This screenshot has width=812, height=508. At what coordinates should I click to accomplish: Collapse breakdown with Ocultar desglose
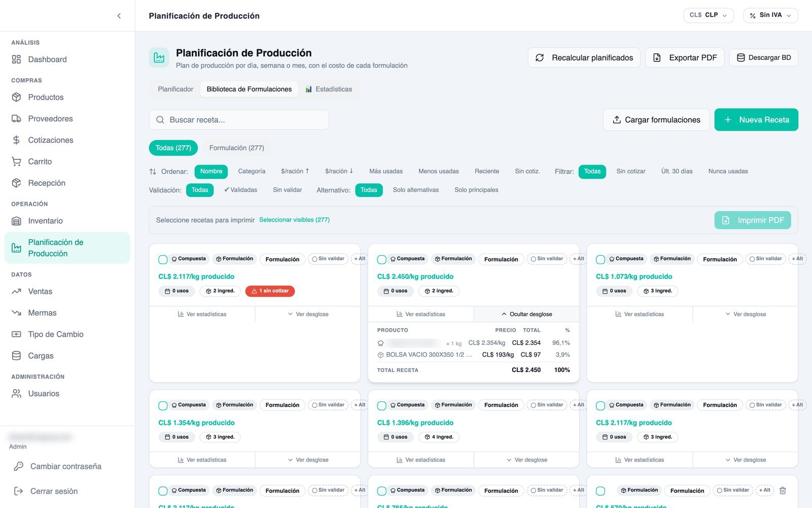point(526,314)
